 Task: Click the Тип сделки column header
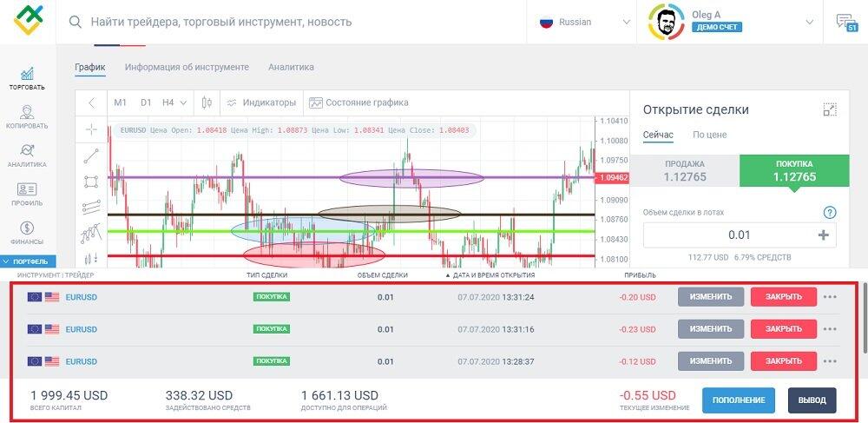coord(266,275)
